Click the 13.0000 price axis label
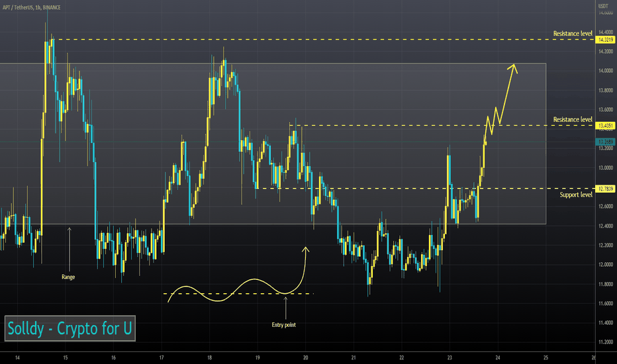 pos(606,167)
